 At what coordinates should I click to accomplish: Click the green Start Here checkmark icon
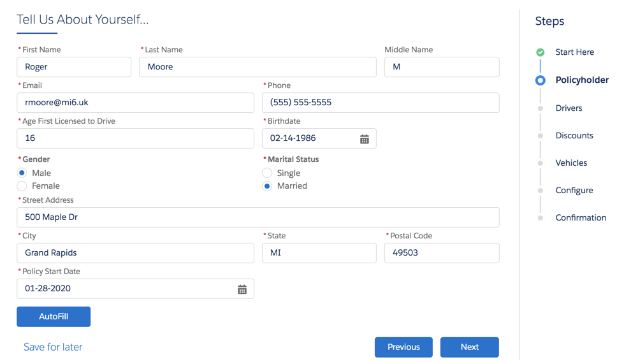[x=540, y=52]
